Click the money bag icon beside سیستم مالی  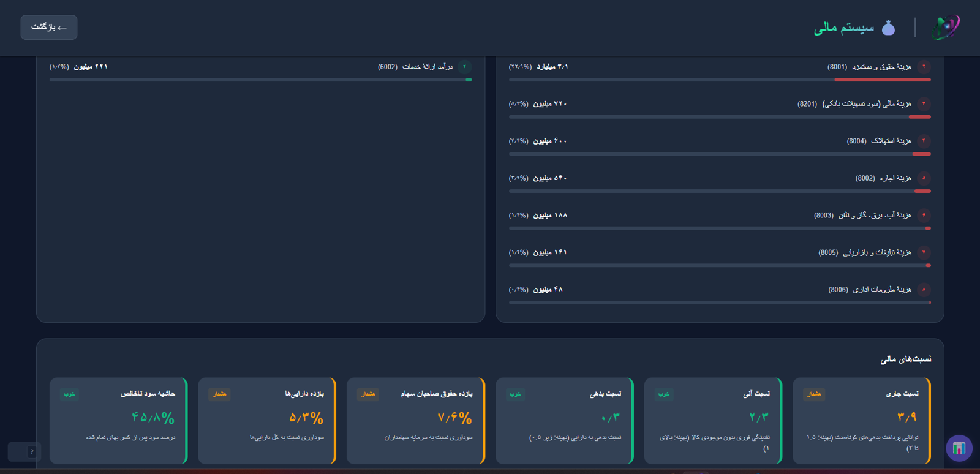point(888,28)
